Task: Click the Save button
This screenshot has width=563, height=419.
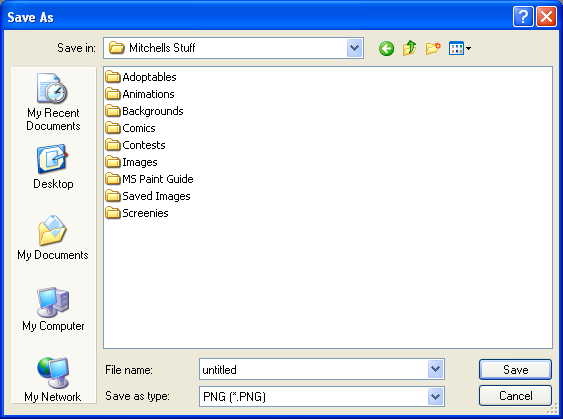Action: (x=515, y=369)
